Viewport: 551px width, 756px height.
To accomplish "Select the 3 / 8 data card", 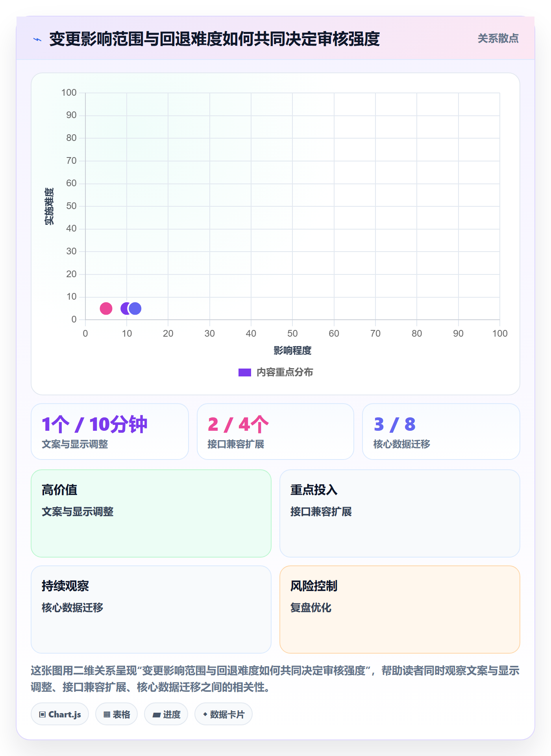I will click(441, 432).
